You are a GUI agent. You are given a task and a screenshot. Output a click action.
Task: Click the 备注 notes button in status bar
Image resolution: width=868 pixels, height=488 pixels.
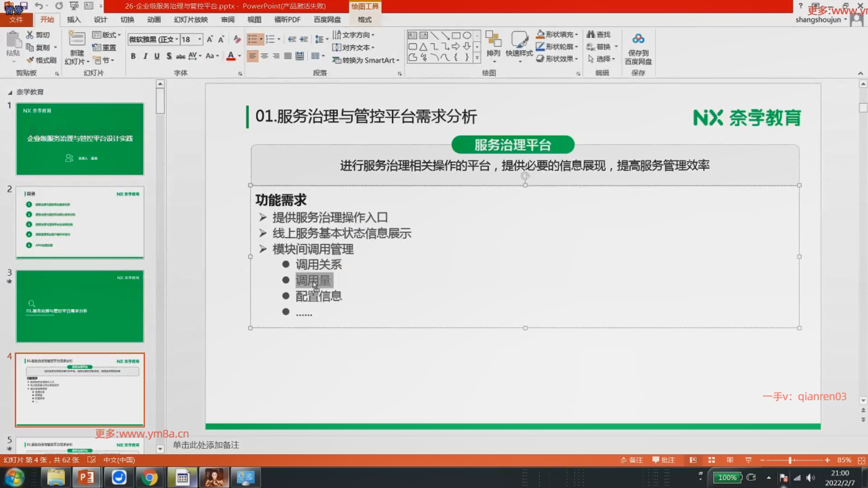632,460
